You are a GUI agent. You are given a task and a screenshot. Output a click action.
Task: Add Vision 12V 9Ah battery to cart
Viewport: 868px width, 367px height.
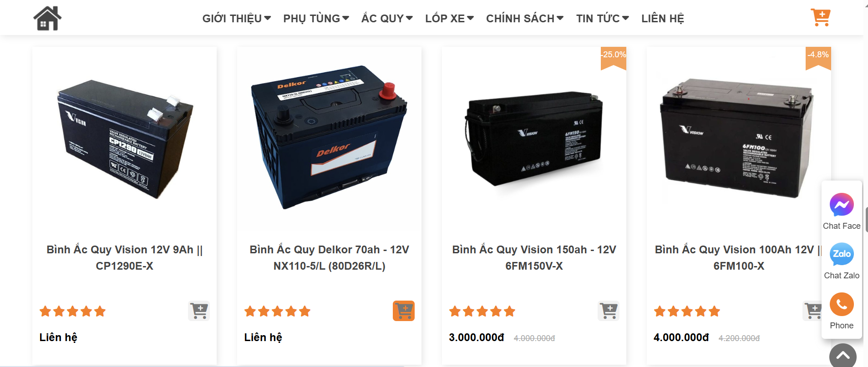pyautogui.click(x=199, y=311)
